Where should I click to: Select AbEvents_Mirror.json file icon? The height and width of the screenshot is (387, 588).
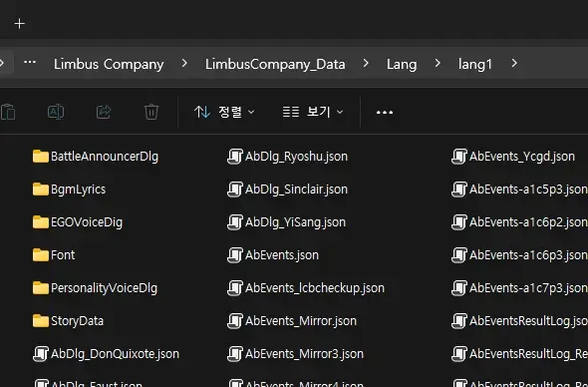pyautogui.click(x=235, y=321)
